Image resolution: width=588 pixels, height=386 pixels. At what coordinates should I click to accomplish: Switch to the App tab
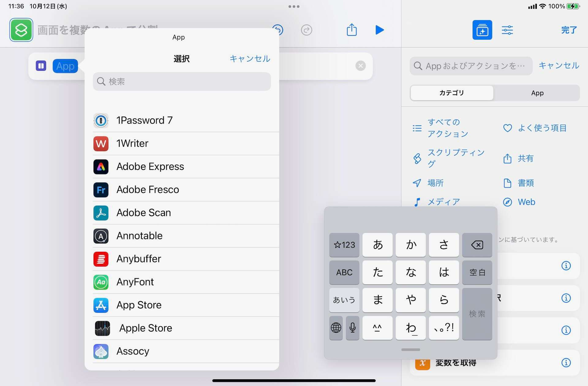(x=537, y=93)
